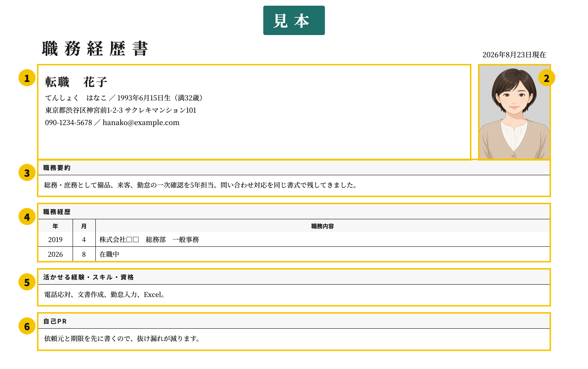This screenshot has width=588, height=369.
Task: Click the date 2026年8月23日現在
Action: click(x=514, y=55)
